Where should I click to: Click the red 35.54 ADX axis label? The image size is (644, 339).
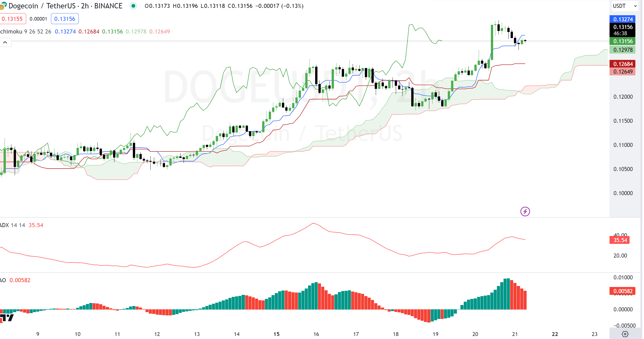620,240
